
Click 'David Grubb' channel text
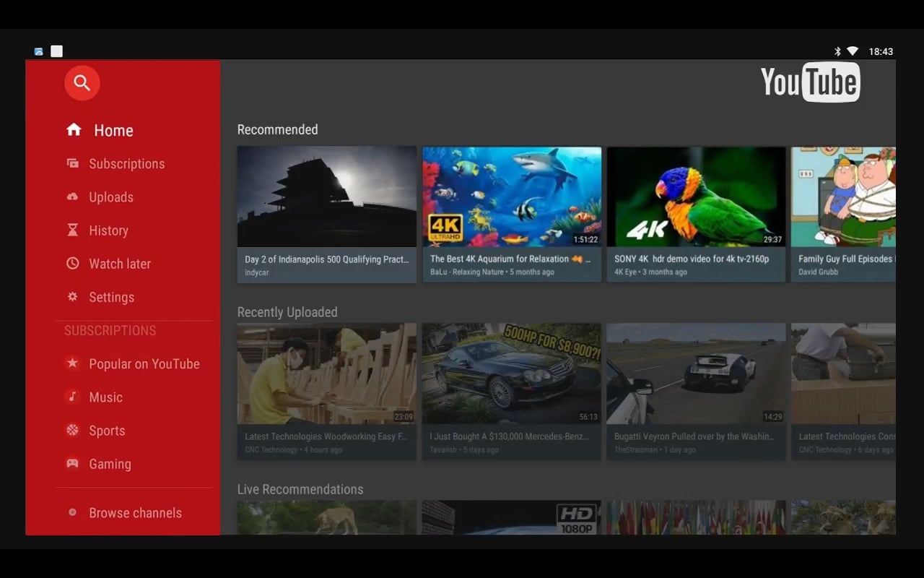tap(818, 272)
